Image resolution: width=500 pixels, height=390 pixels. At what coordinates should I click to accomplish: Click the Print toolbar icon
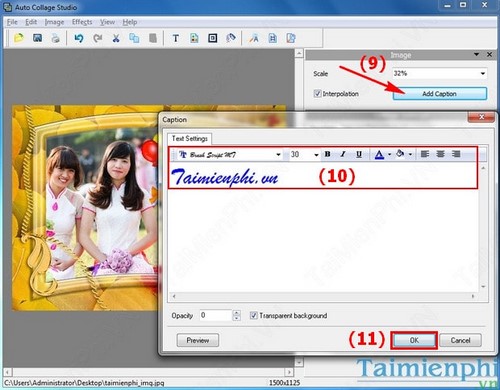tap(55, 38)
